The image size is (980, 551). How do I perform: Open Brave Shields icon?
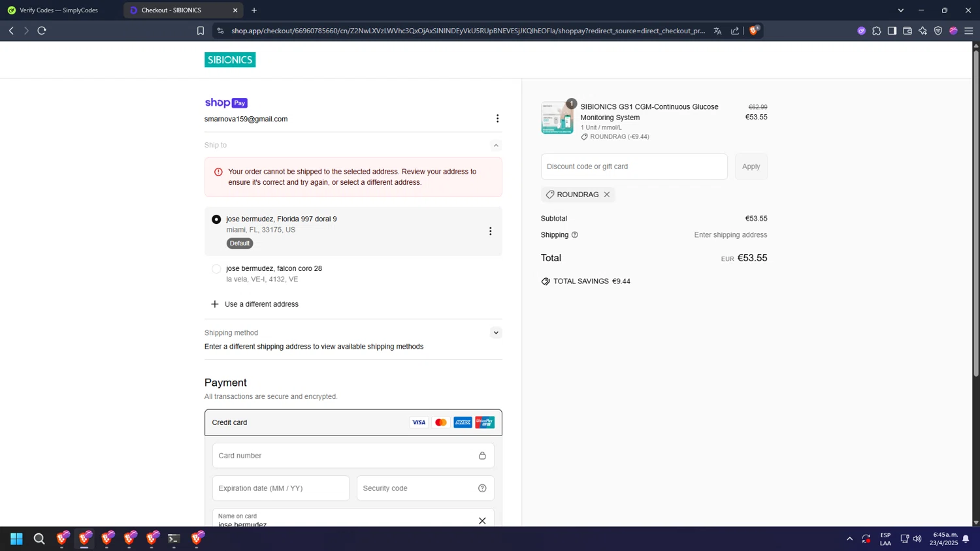click(x=754, y=31)
